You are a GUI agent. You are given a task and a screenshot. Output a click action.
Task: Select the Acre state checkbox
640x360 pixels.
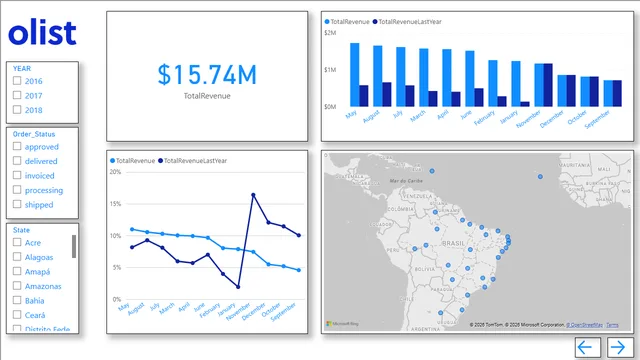[17, 242]
